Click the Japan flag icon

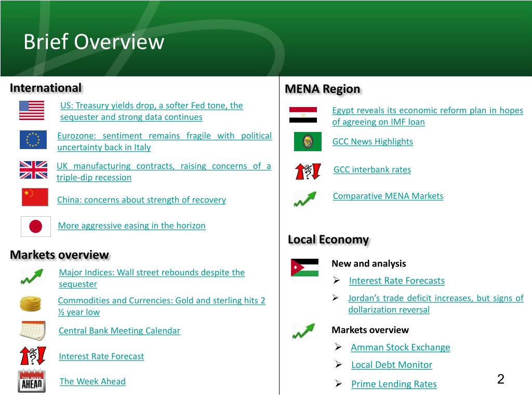tap(36, 227)
